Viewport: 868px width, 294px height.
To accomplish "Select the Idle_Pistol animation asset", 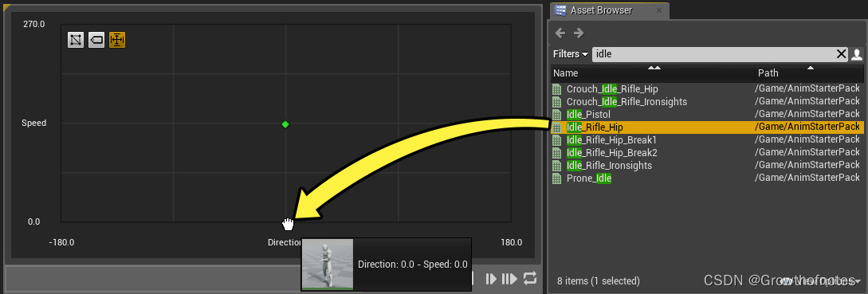I will pyautogui.click(x=588, y=115).
